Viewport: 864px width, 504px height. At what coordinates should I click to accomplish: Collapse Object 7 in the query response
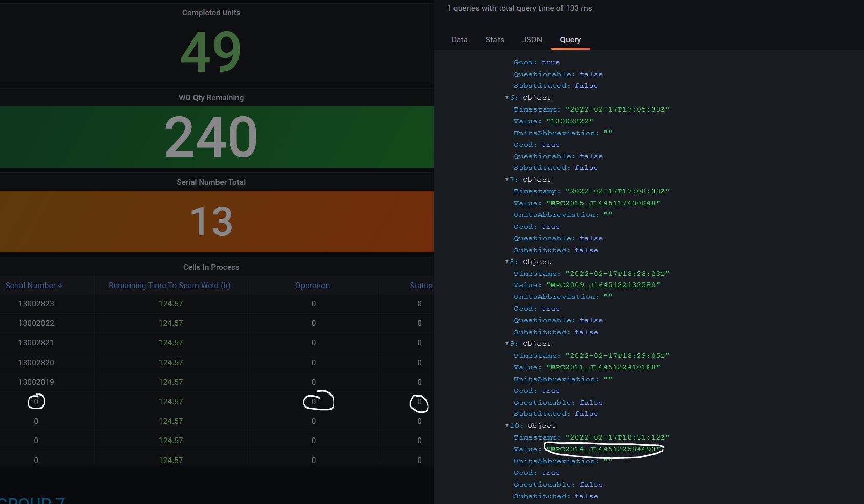pyautogui.click(x=507, y=180)
